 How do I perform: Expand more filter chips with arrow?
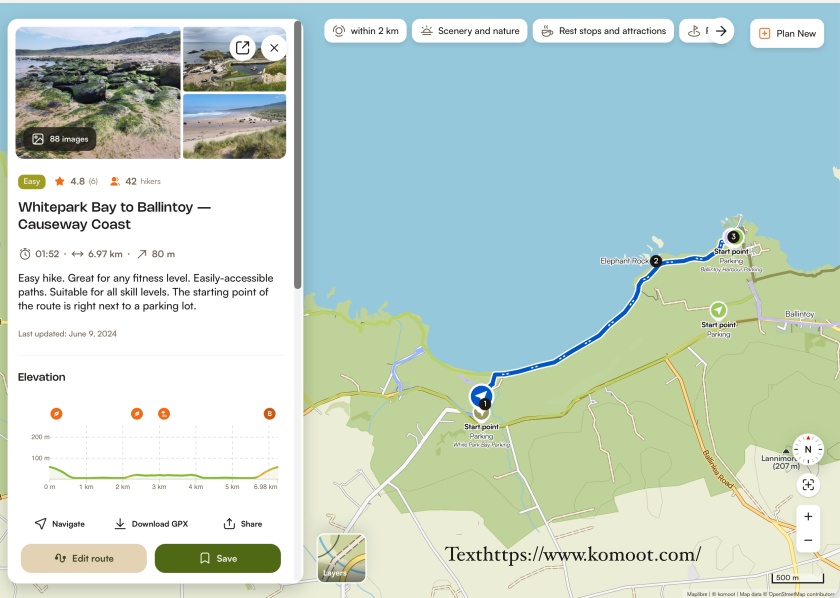point(720,31)
